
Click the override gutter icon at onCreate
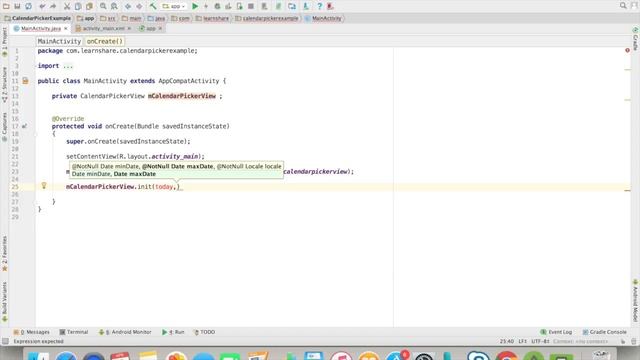24,126
